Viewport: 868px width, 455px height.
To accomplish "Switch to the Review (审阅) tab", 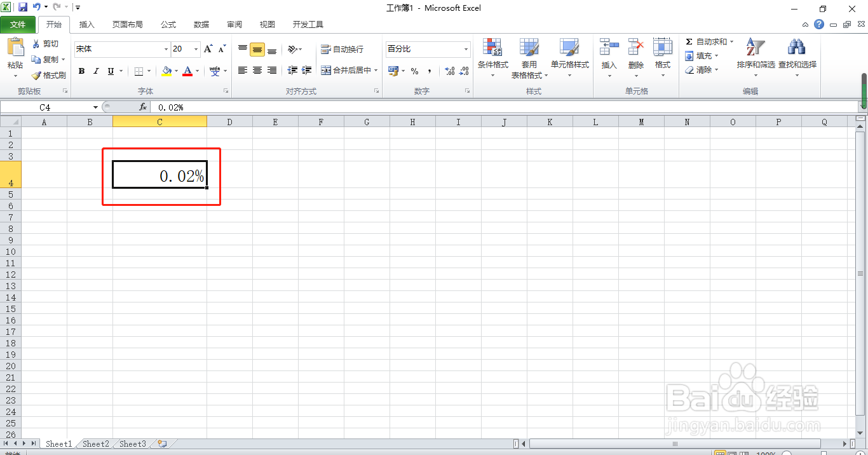I will [x=234, y=25].
